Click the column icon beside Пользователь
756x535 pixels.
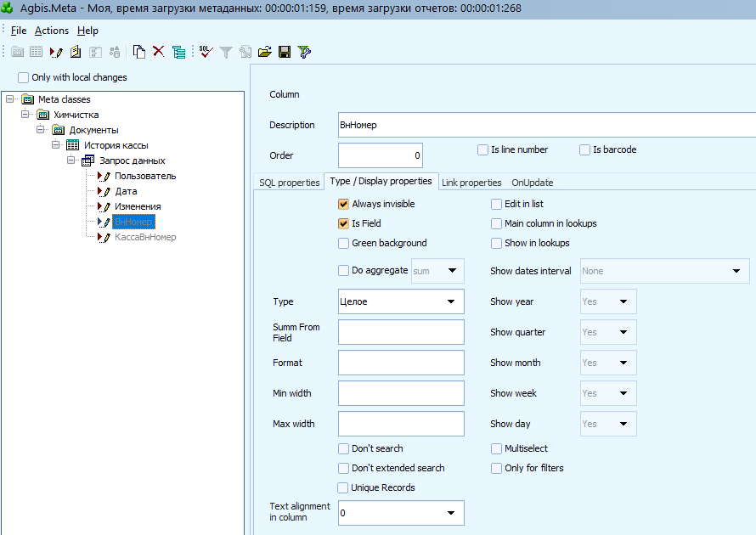pos(104,176)
